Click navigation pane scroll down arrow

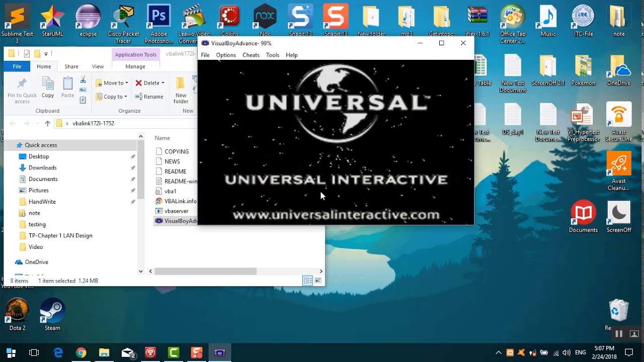(141, 271)
